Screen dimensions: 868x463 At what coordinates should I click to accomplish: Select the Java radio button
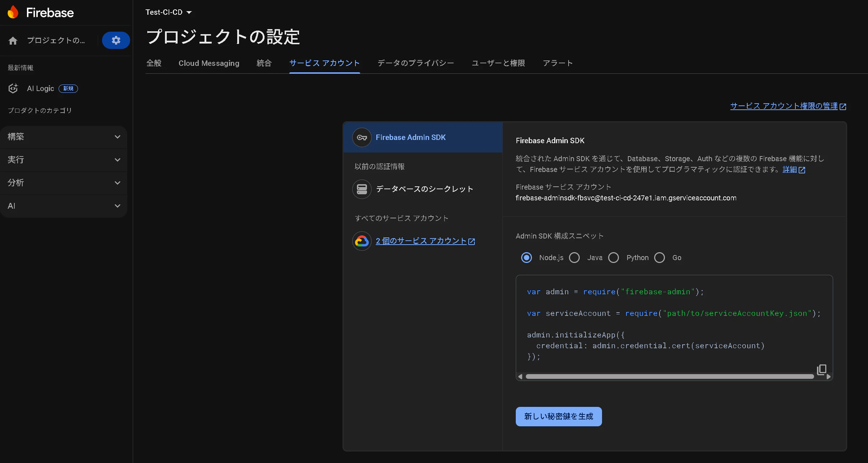click(x=574, y=258)
